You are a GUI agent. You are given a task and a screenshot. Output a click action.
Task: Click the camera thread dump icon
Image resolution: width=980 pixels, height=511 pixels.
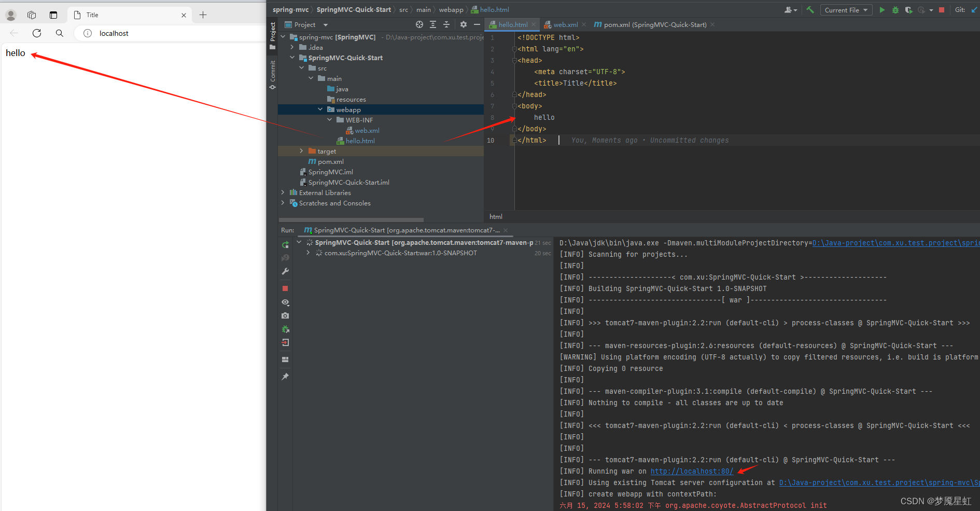(285, 315)
